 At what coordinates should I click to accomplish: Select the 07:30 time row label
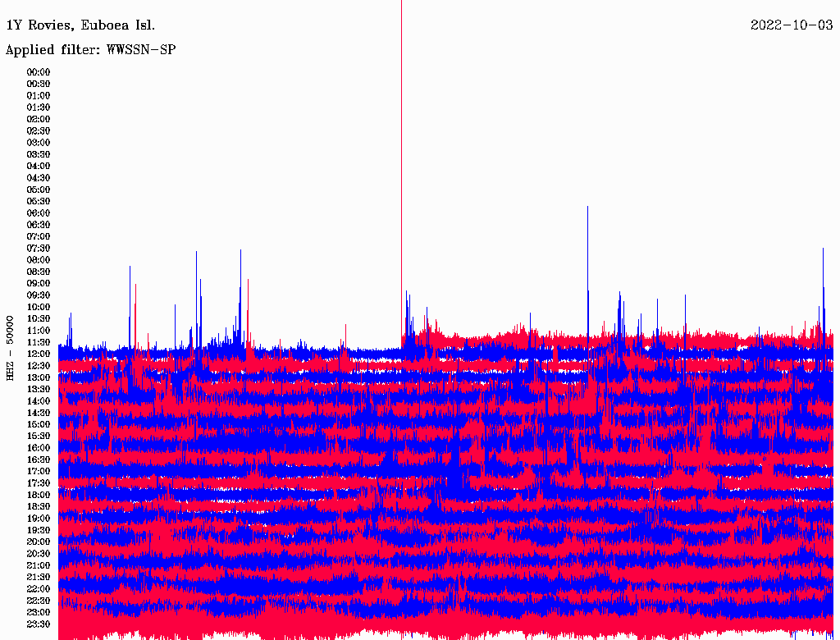coord(39,249)
